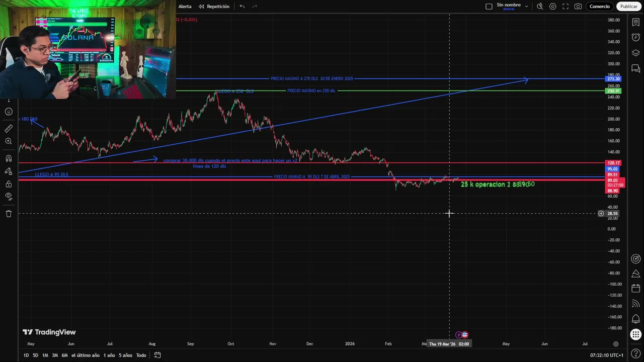Screen dimensions: 644x362
Task: Click the trash remove-drawings icon
Action: point(9,214)
